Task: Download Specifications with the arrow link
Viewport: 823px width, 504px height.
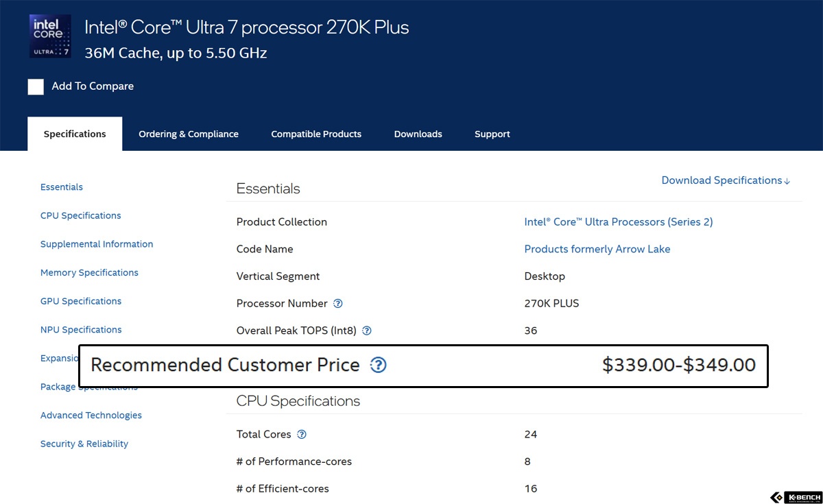Action: coord(726,180)
